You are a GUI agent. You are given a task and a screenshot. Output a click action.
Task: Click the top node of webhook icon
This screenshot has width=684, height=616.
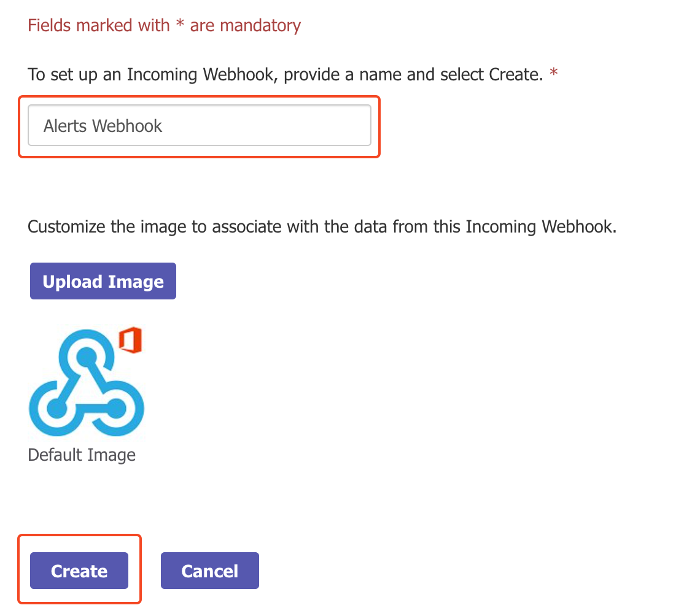pos(87,358)
